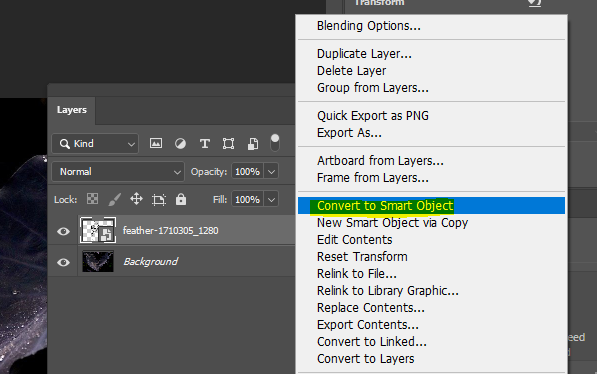Filter layers by shape layers icon
Screen dimensions: 597x374
228,144
